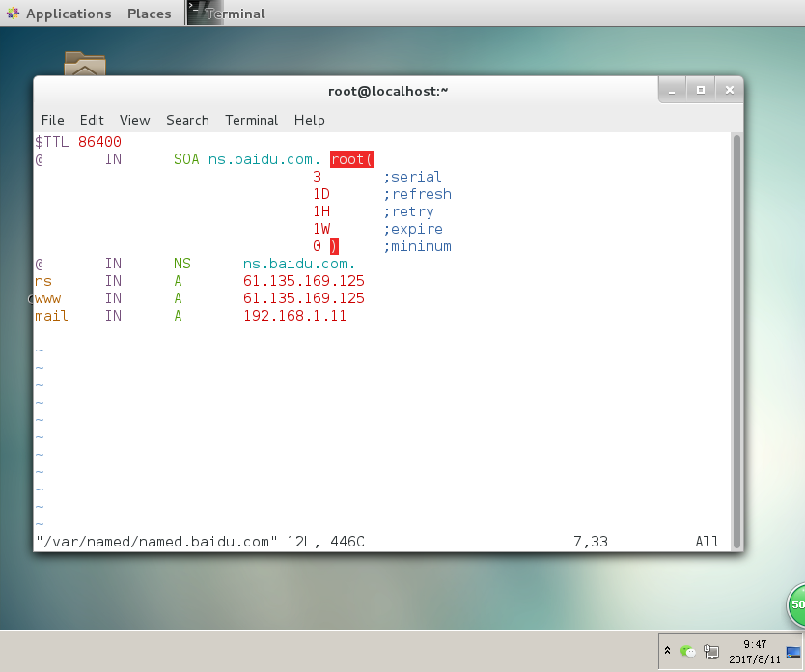Open the Edit menu of the terminal
This screenshot has height=672, width=805.
[x=92, y=120]
